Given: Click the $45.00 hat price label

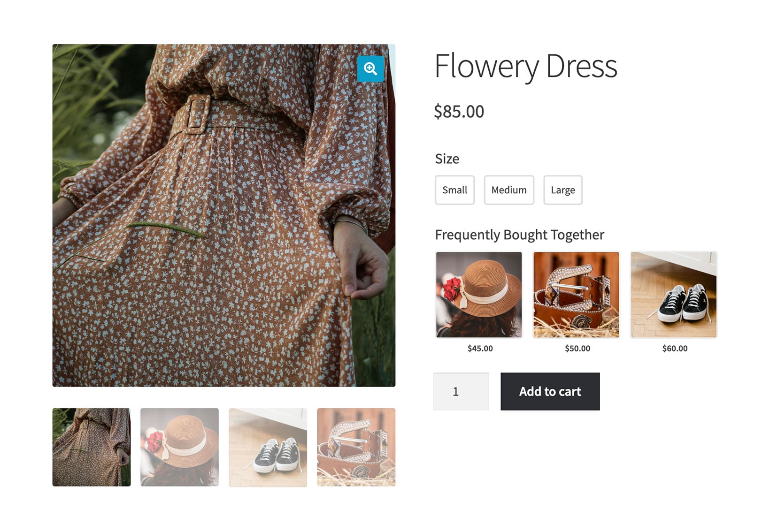Looking at the screenshot, I should click(480, 349).
